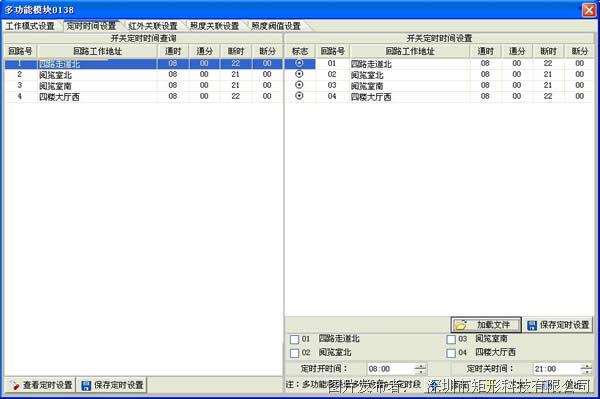
Task: Select the 标志 radio for loop 03
Action: tap(299, 85)
